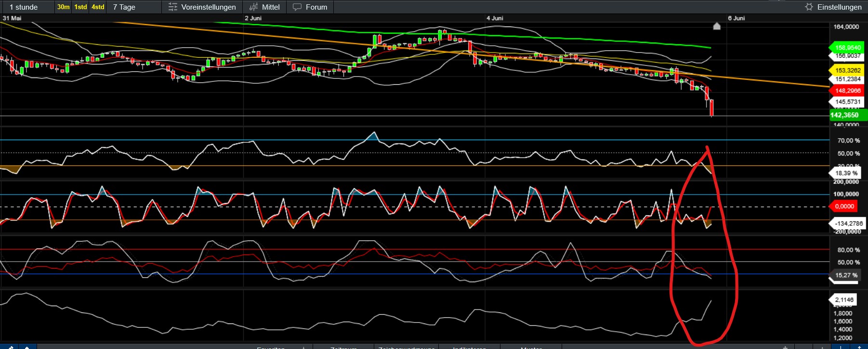Open the Voreinstellungen menu
Screen dimensions: 868x349
(x=208, y=7)
